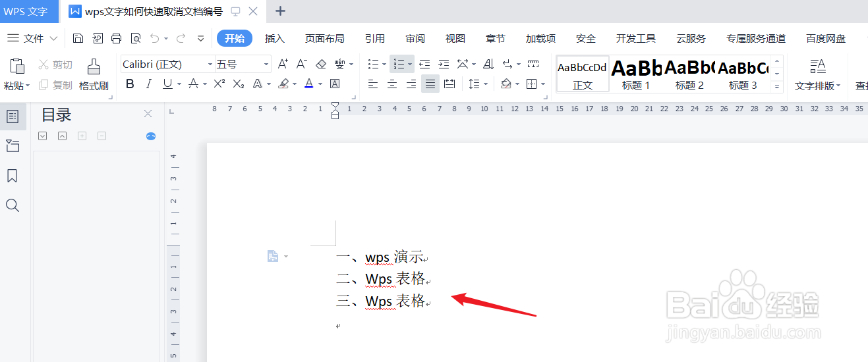This screenshot has height=362, width=868.
Task: Apply Superscript X² formatting
Action: pyautogui.click(x=219, y=84)
